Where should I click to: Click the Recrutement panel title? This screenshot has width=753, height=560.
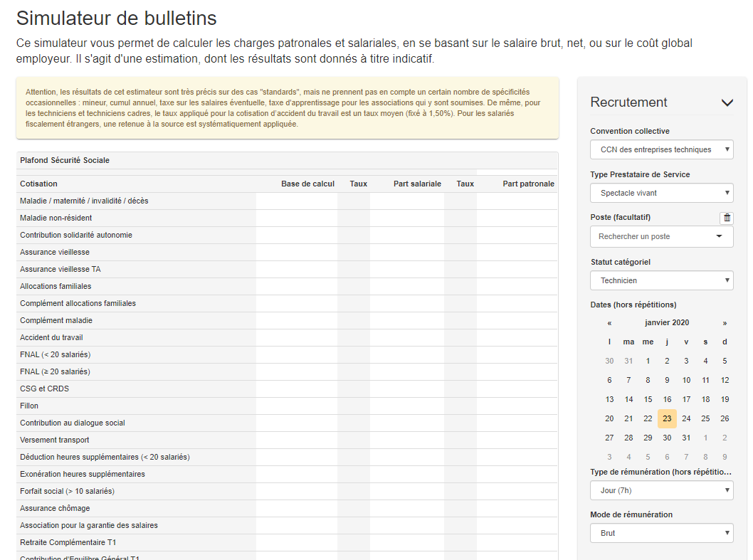[628, 102]
